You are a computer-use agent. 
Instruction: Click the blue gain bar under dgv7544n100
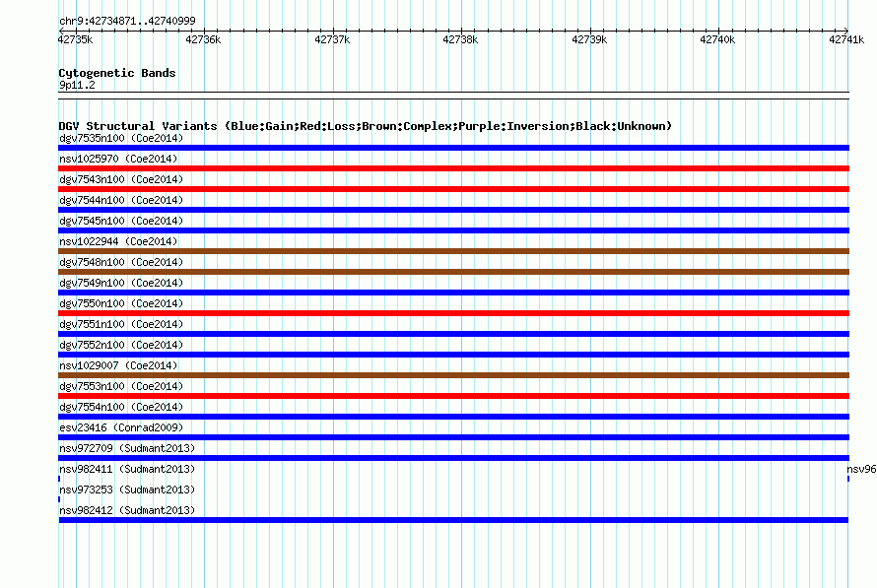tap(453, 210)
